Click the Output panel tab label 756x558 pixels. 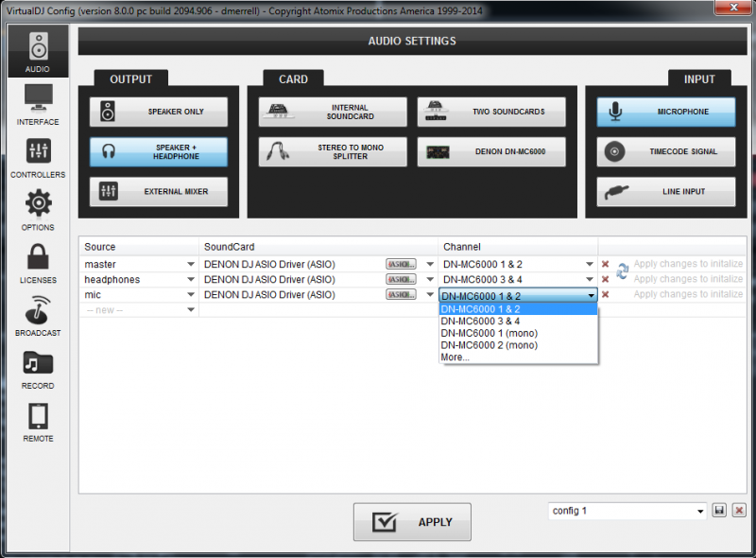131,79
